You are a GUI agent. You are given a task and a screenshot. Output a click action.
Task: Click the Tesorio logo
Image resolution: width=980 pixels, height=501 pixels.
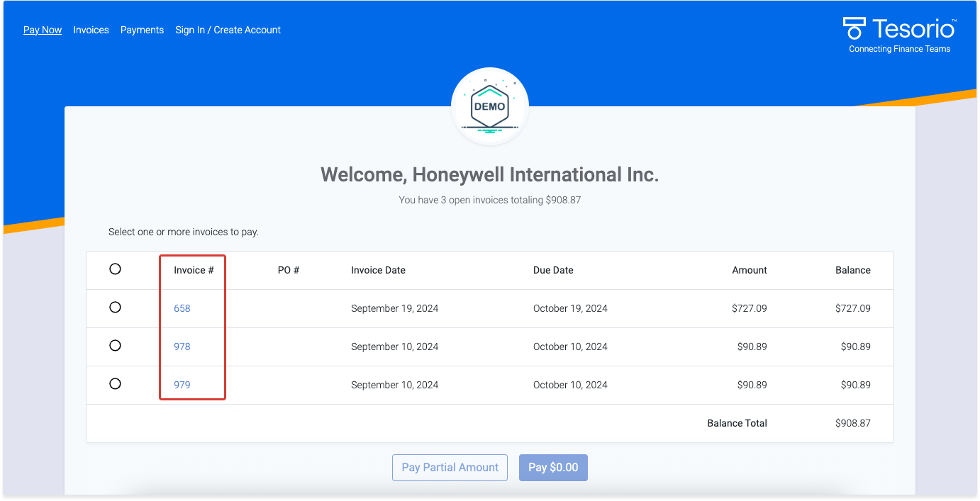pos(899,29)
